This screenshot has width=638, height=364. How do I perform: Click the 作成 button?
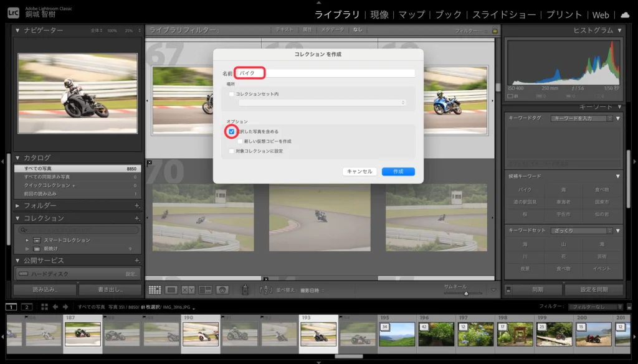398,171
